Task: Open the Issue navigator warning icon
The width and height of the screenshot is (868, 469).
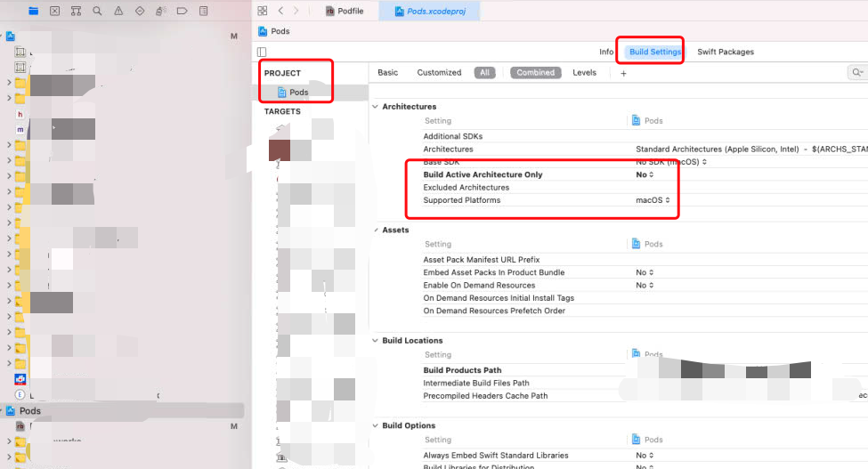Action: (118, 11)
